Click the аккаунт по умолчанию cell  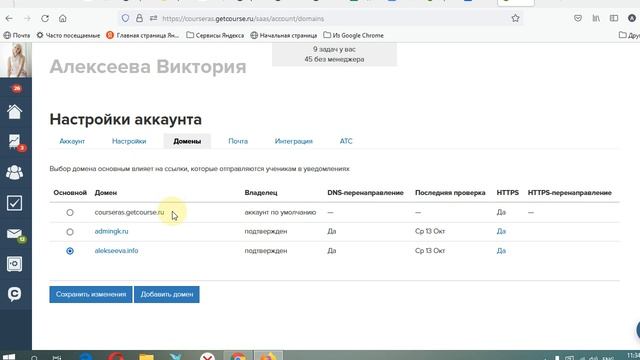click(280, 212)
